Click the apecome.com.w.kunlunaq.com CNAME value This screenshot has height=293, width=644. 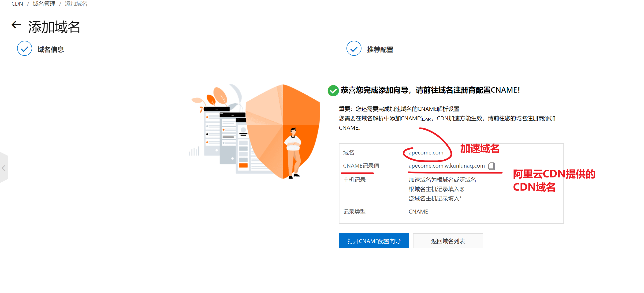point(447,166)
